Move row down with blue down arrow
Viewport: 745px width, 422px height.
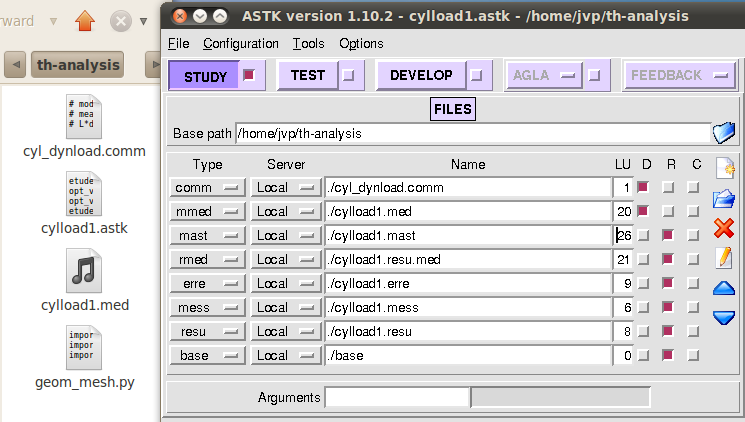724,317
